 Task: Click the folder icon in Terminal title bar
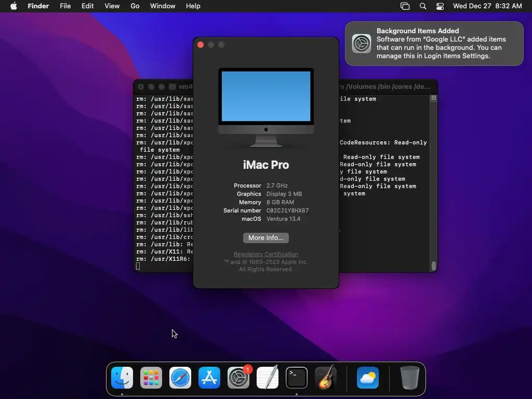(x=172, y=87)
